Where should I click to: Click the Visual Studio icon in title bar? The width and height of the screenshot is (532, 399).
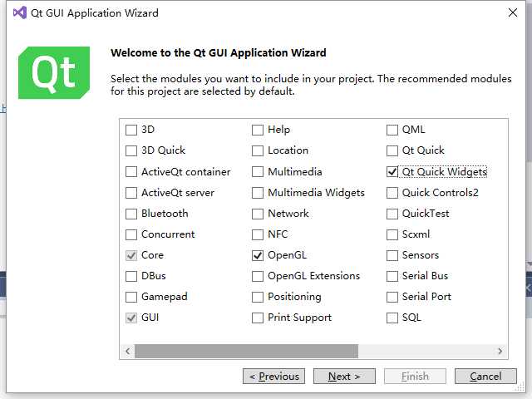20,13
